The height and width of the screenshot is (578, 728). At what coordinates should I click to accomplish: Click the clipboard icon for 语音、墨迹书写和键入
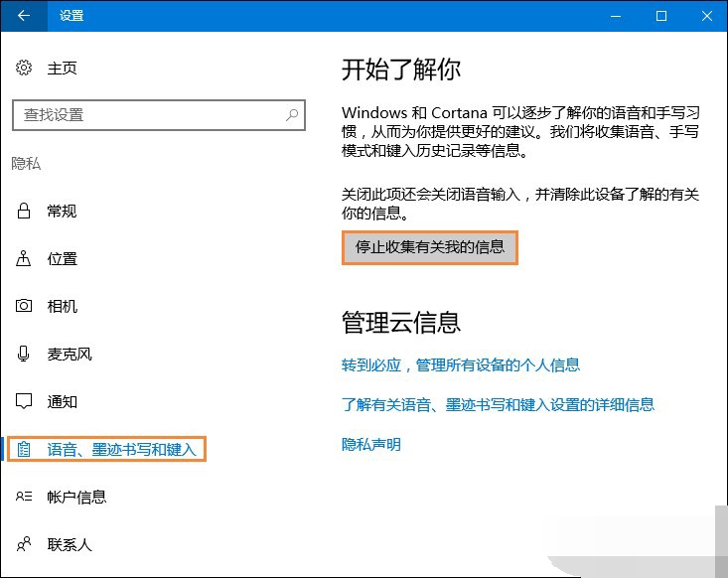tap(26, 450)
